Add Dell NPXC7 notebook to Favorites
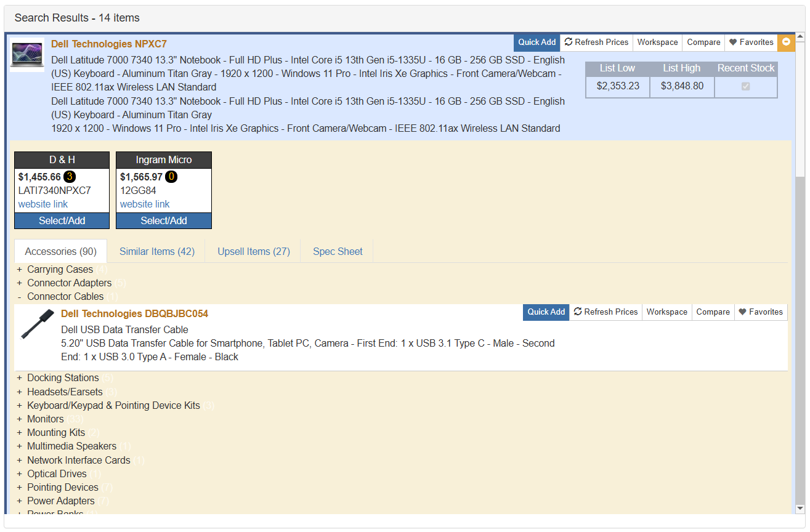The width and height of the screenshot is (810, 532). 751,42
